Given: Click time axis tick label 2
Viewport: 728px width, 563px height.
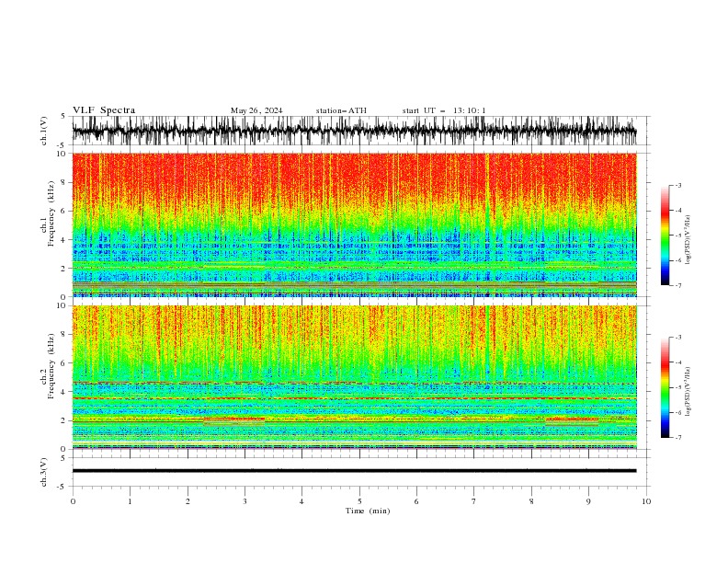Looking at the screenshot, I should pyautogui.click(x=188, y=501).
